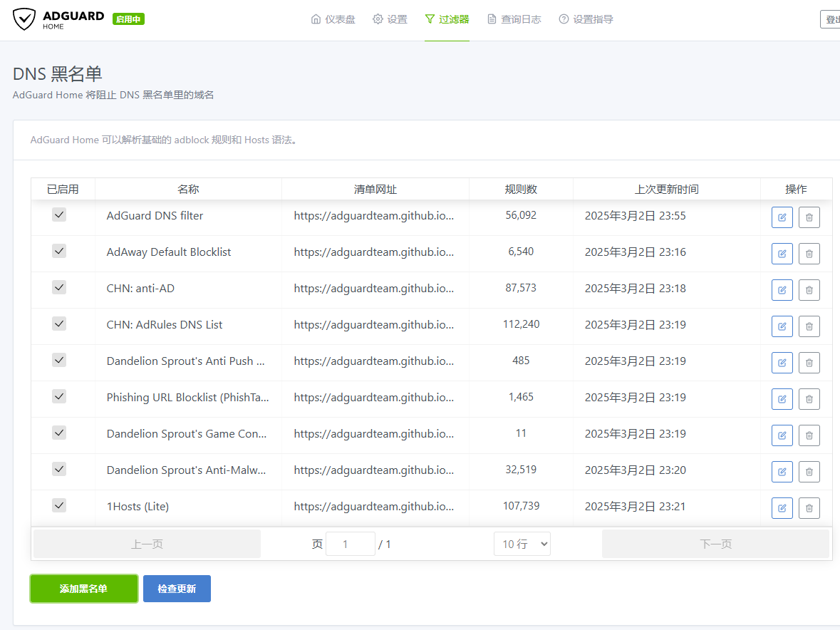Select the 过滤器 filters menu

447,19
